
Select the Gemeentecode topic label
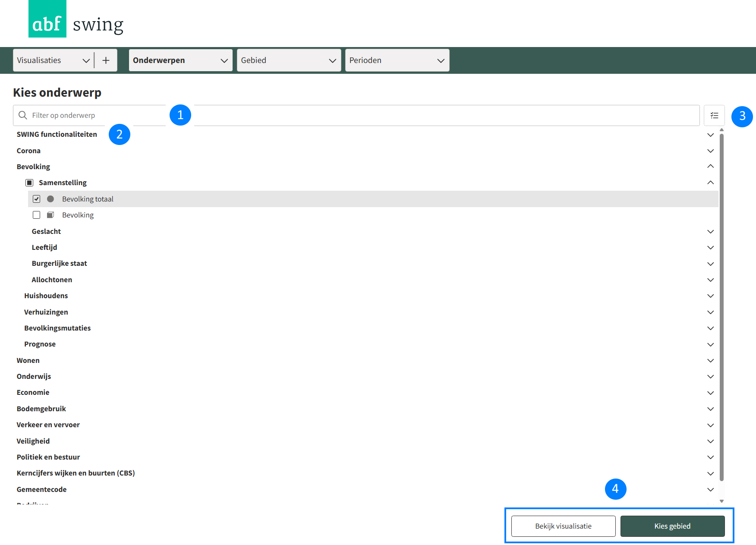pos(42,489)
